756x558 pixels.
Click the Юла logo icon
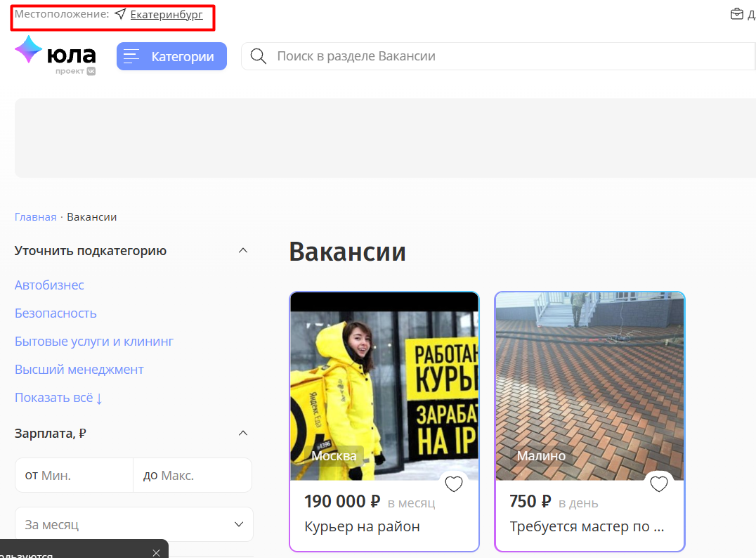(x=29, y=51)
